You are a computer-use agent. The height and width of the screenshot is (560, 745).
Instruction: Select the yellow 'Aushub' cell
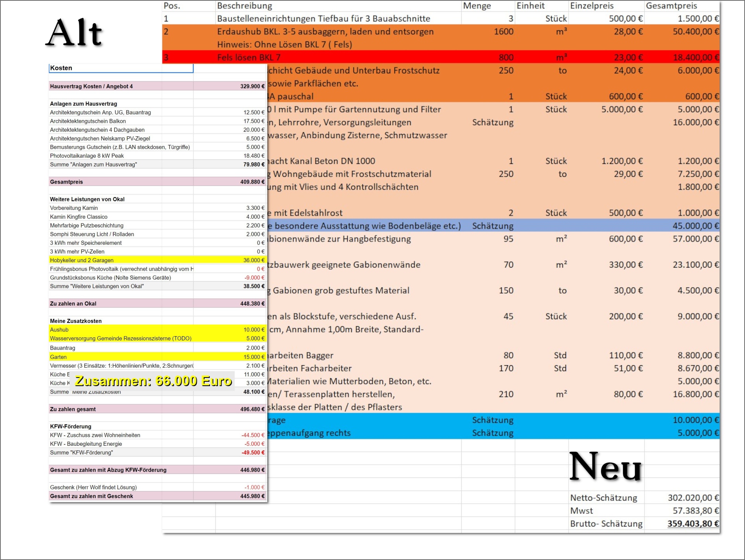coord(59,330)
